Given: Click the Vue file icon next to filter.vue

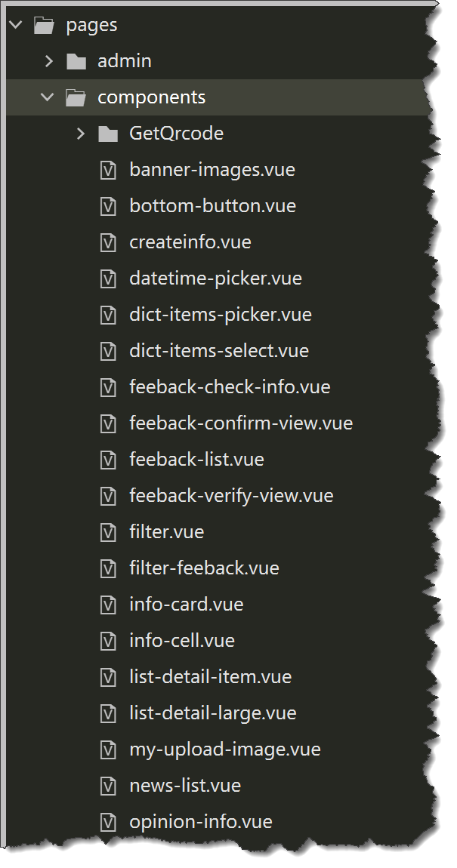Looking at the screenshot, I should coord(108,532).
